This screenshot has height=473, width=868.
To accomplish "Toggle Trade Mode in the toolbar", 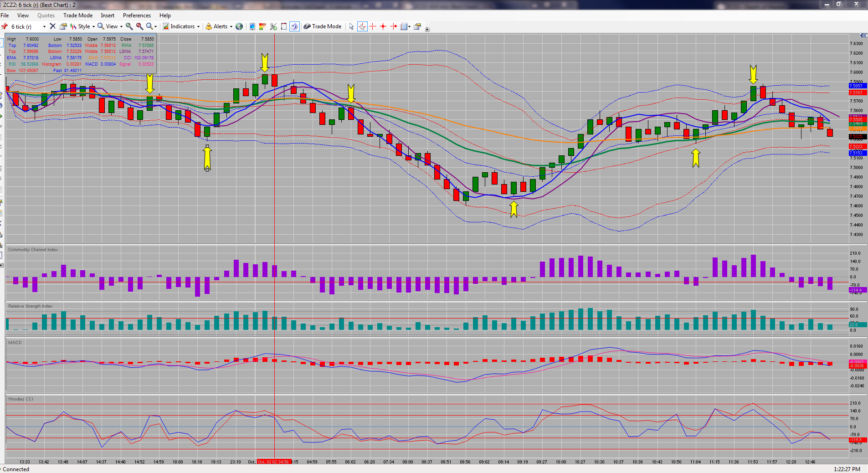I will 322,26.
